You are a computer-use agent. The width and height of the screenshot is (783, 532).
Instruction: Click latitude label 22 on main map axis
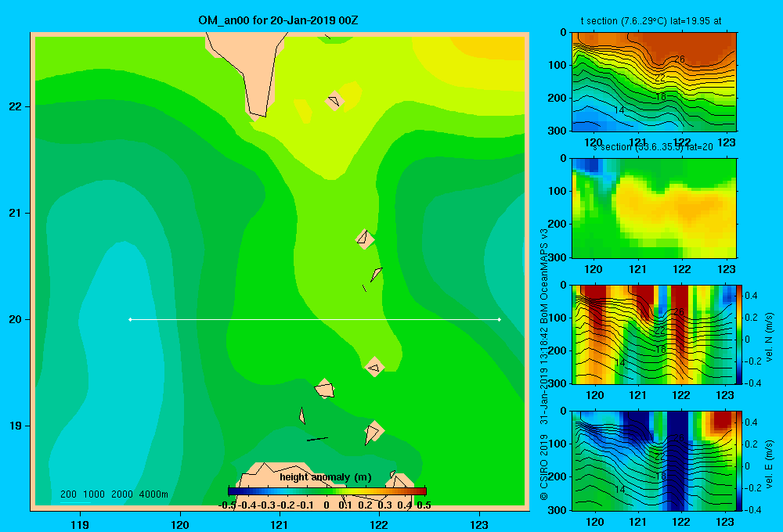click(x=15, y=106)
